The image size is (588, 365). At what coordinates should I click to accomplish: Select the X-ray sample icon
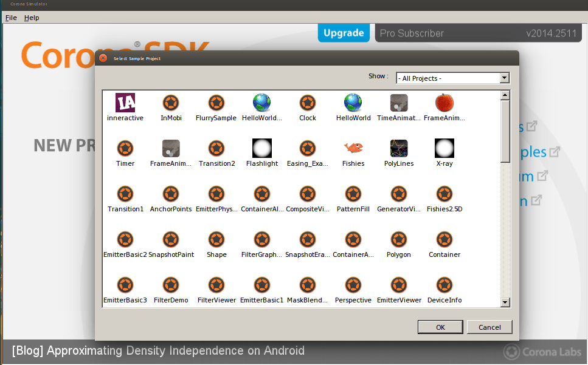[x=444, y=148]
